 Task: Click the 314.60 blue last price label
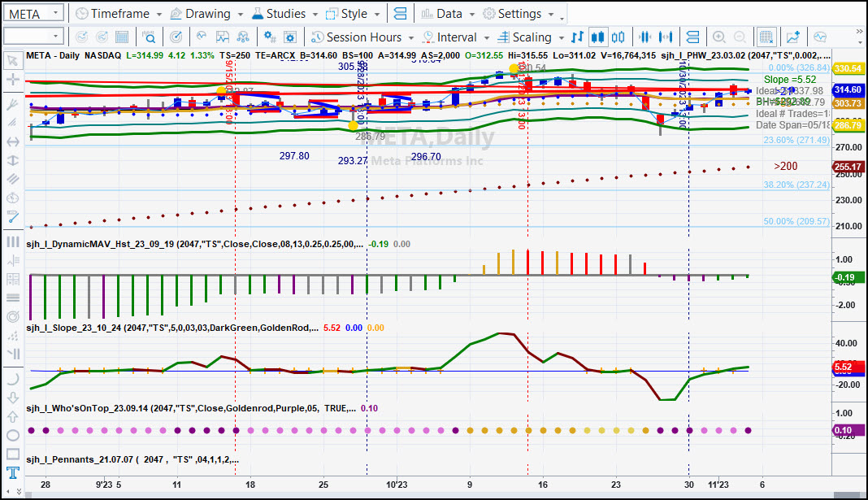[848, 89]
